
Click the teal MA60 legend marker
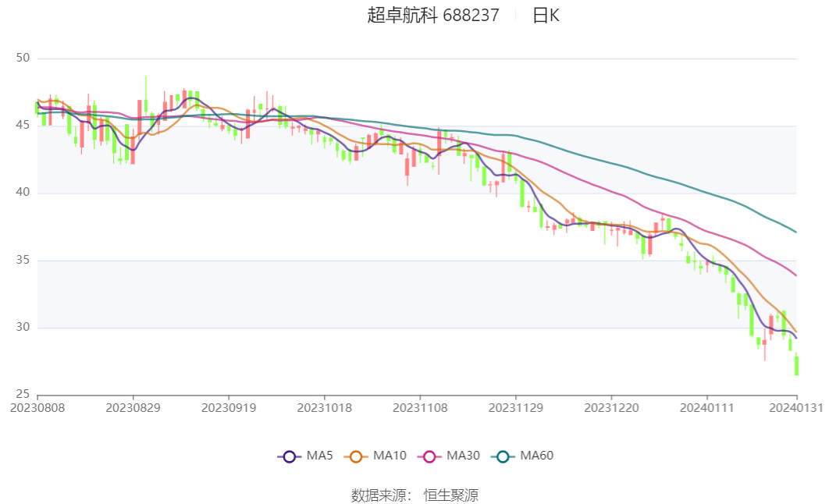click(x=503, y=456)
